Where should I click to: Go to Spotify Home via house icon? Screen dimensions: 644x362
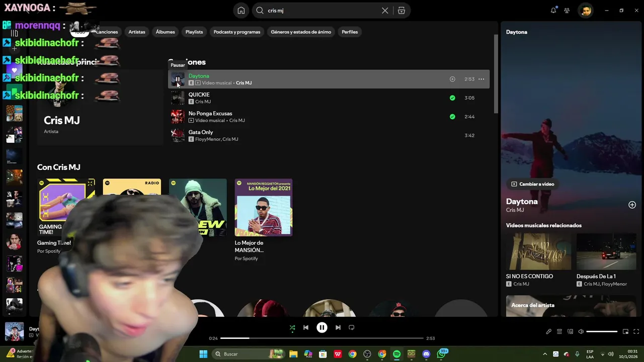(241, 11)
